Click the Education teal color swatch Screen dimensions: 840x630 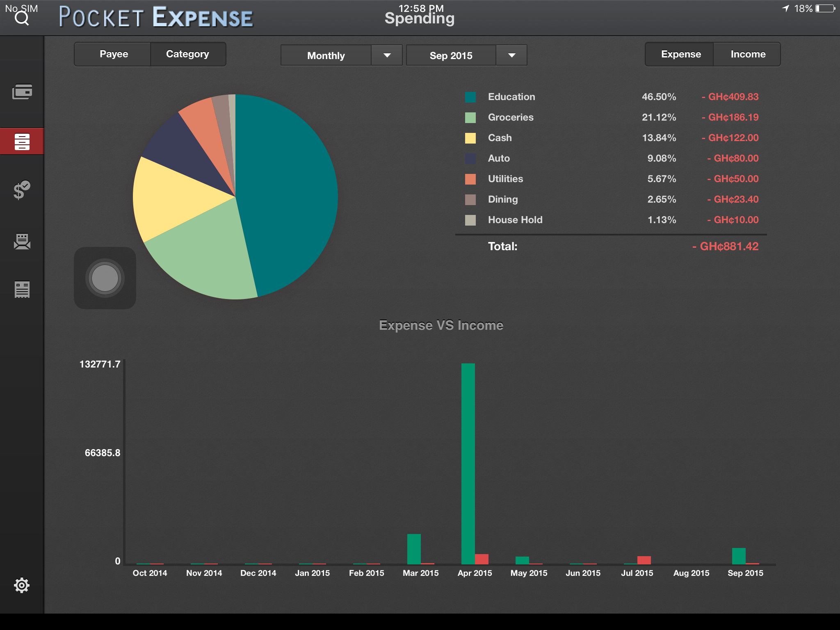pos(470,97)
